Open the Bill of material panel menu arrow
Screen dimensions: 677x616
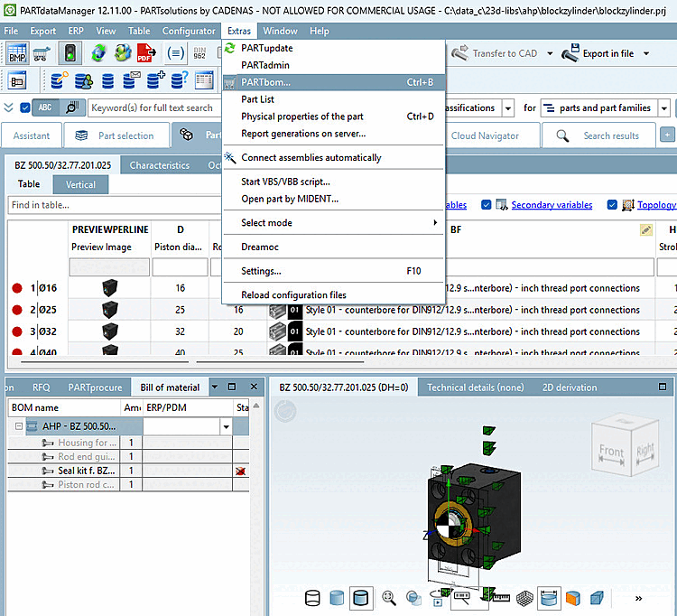215,387
